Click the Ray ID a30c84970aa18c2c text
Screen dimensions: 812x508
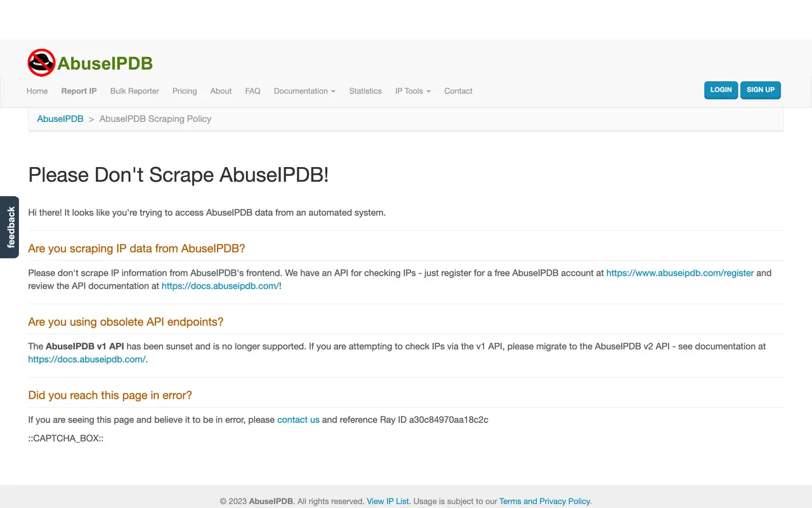(x=434, y=420)
